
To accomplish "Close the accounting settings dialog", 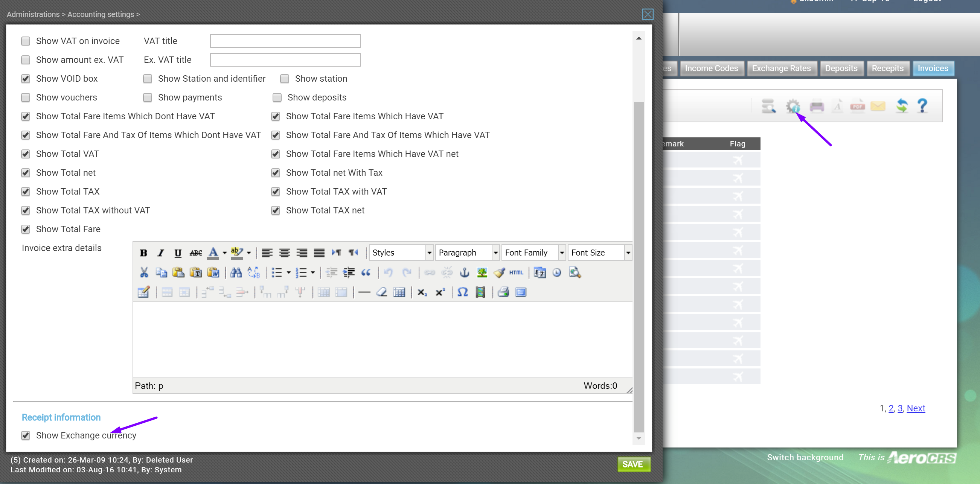I will [648, 14].
